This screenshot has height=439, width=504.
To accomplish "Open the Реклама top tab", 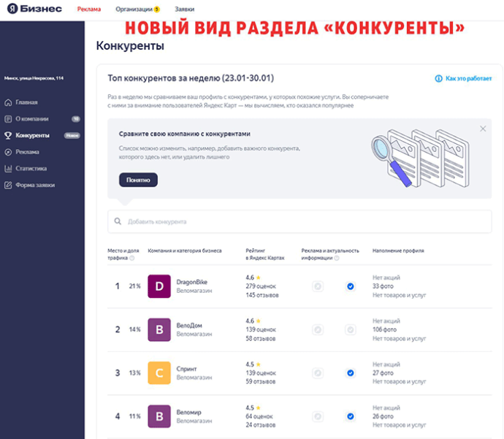I will pos(89,9).
